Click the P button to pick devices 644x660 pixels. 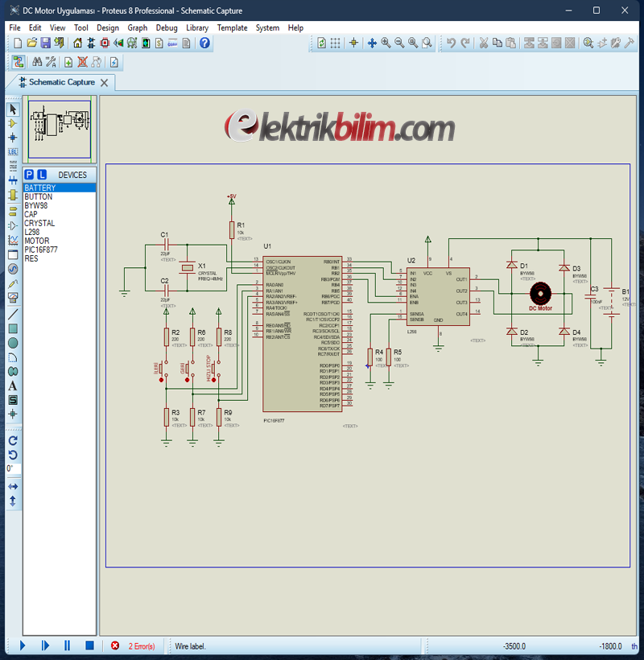(x=31, y=174)
